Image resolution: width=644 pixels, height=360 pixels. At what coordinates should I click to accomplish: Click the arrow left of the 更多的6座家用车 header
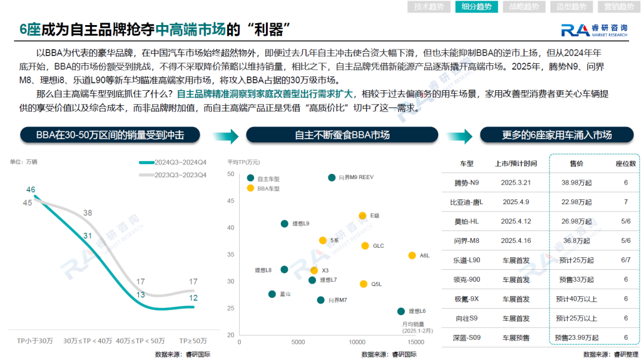459,136
